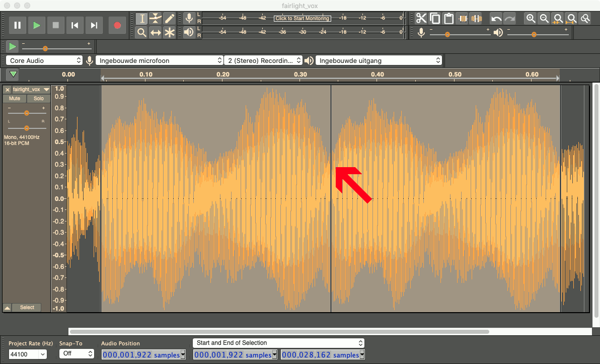
Task: Toggle the Record button
Action: (x=117, y=25)
